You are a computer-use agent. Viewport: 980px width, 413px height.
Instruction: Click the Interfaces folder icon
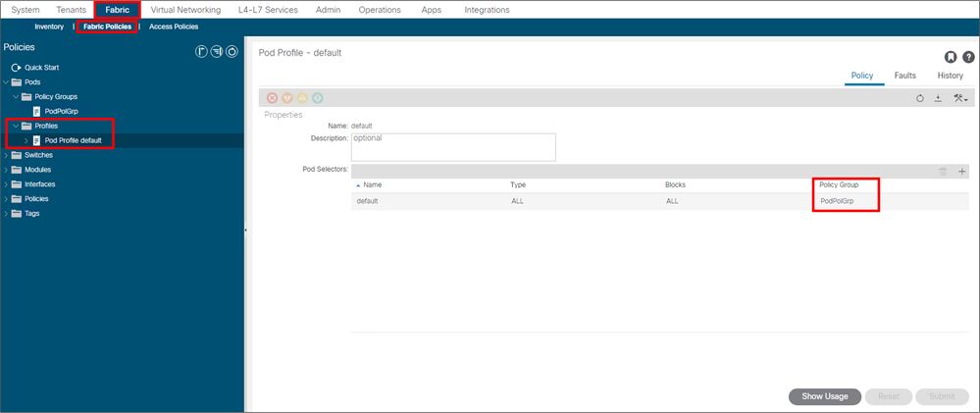pos(17,184)
